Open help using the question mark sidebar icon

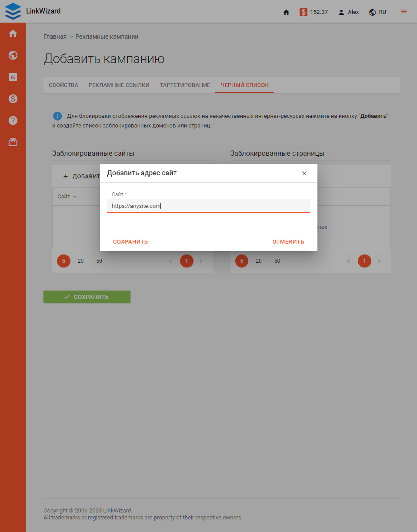pyautogui.click(x=13, y=120)
